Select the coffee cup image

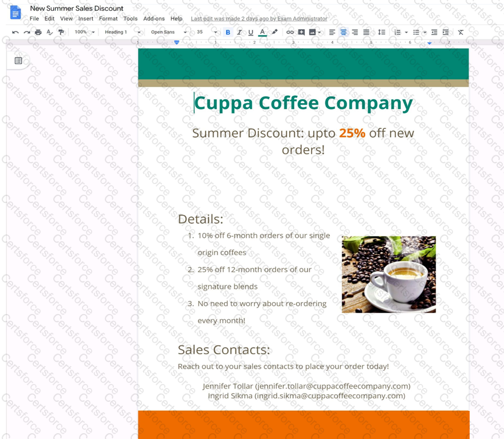click(x=389, y=275)
